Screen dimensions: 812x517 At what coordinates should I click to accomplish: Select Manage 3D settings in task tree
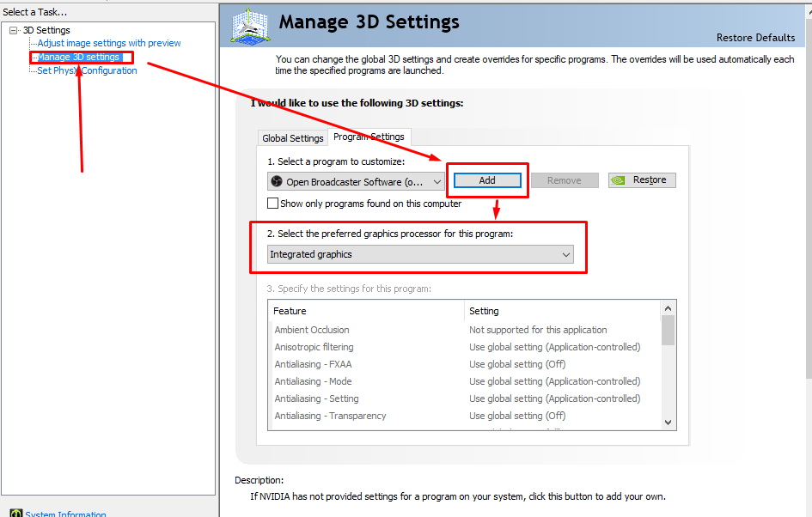click(79, 57)
